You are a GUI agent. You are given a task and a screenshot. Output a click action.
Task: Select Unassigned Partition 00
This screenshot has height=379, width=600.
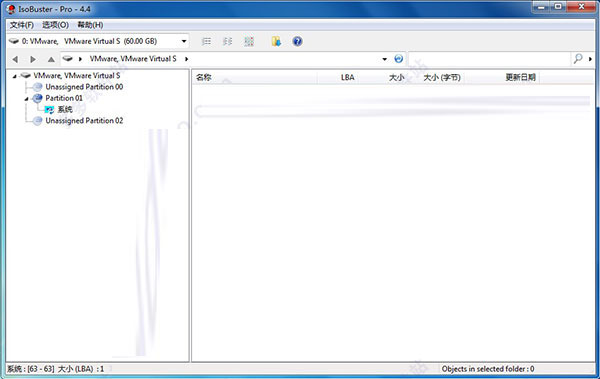[x=84, y=87]
